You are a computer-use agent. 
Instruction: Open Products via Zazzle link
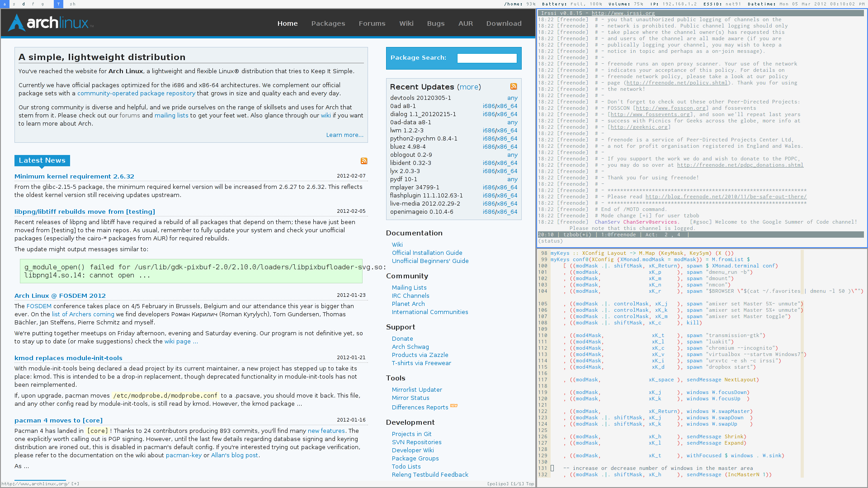point(420,355)
